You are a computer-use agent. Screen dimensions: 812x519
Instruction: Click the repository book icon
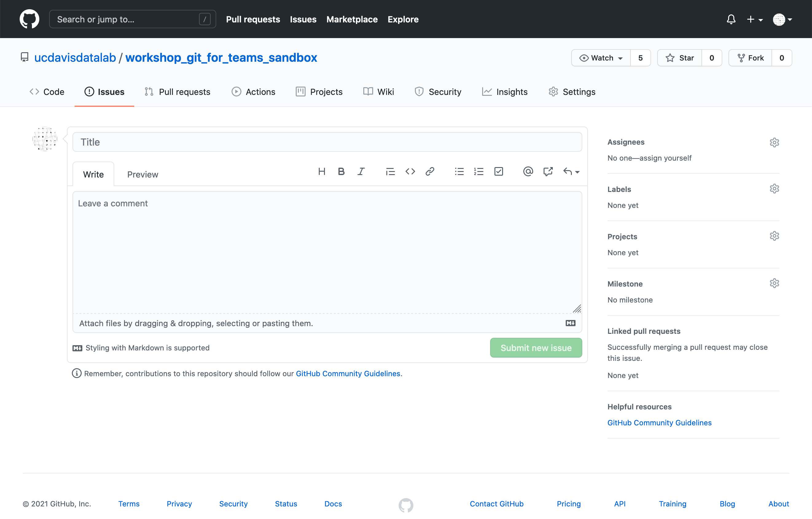click(x=25, y=57)
